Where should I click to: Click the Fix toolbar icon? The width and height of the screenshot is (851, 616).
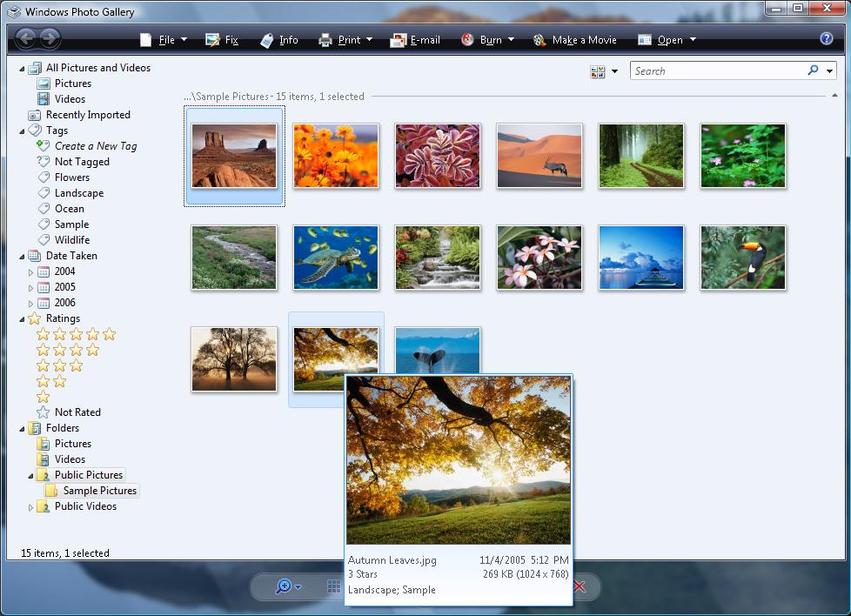pos(212,40)
